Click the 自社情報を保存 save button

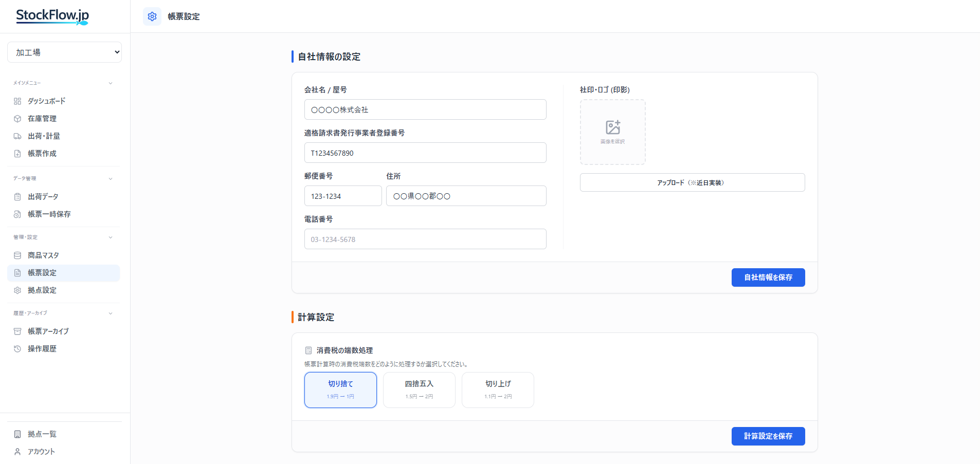768,277
